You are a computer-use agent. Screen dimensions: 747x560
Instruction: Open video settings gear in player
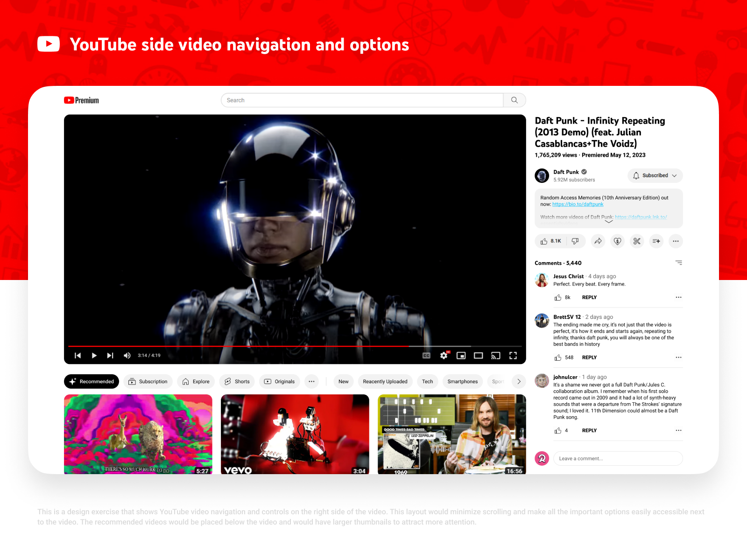444,355
